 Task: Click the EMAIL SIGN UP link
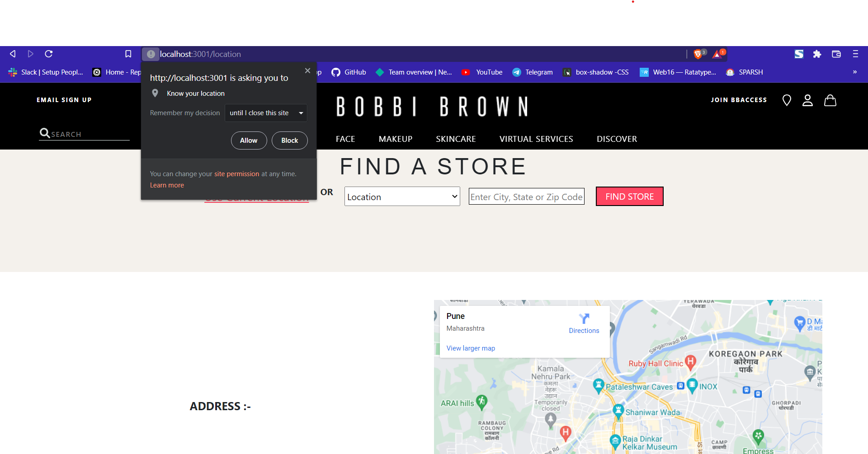(64, 100)
